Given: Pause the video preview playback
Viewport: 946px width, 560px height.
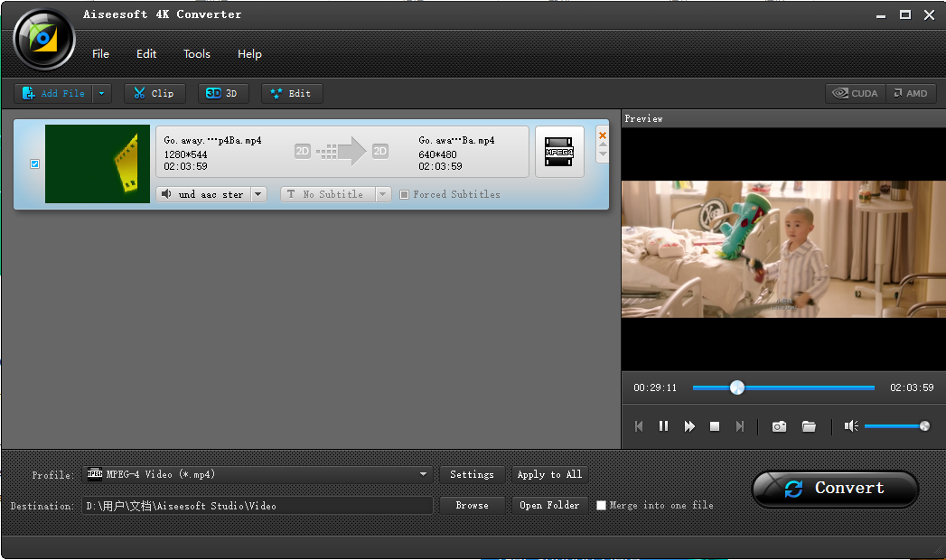Looking at the screenshot, I should pos(664,425).
